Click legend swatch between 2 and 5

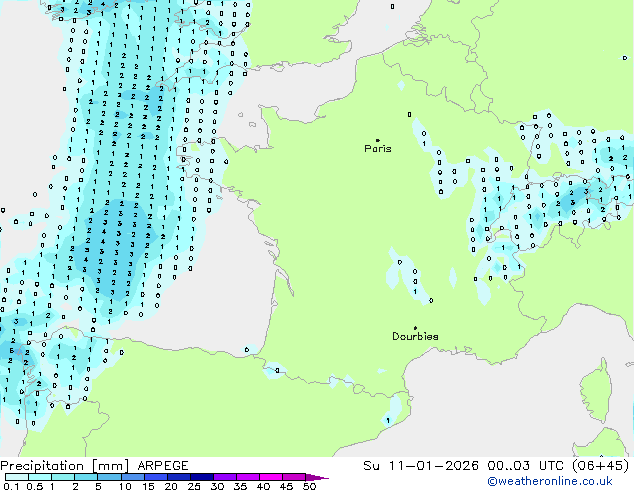point(86,477)
